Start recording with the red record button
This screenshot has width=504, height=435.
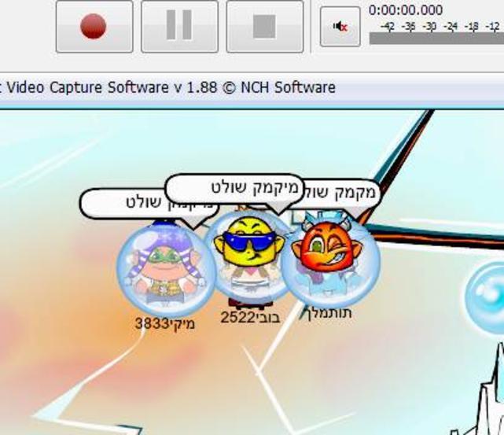pos(94,27)
